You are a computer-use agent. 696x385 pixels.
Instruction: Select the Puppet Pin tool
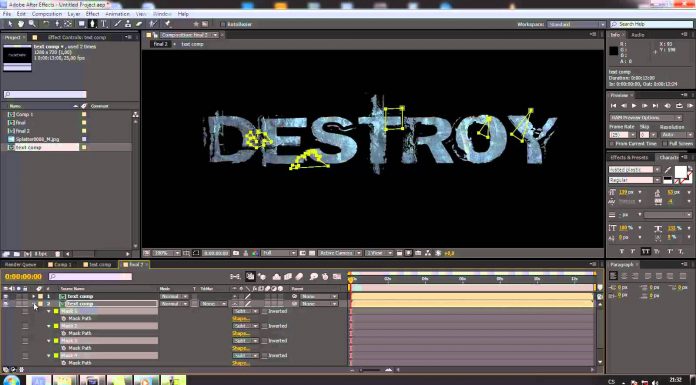tap(168, 24)
